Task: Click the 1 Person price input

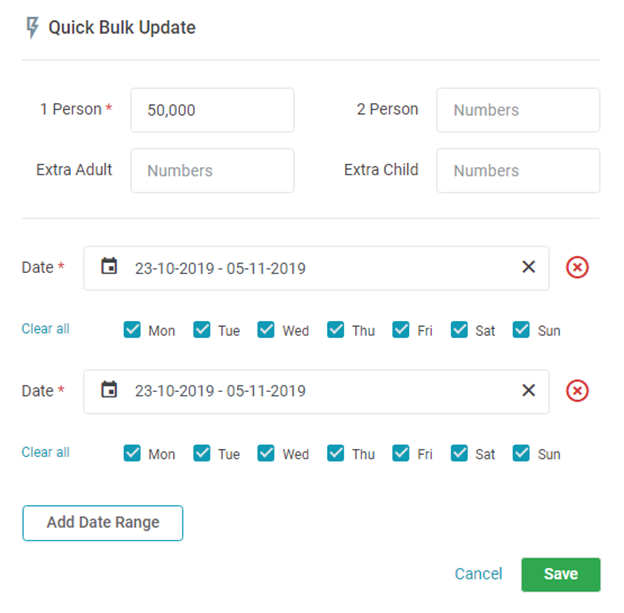Action: point(212,110)
